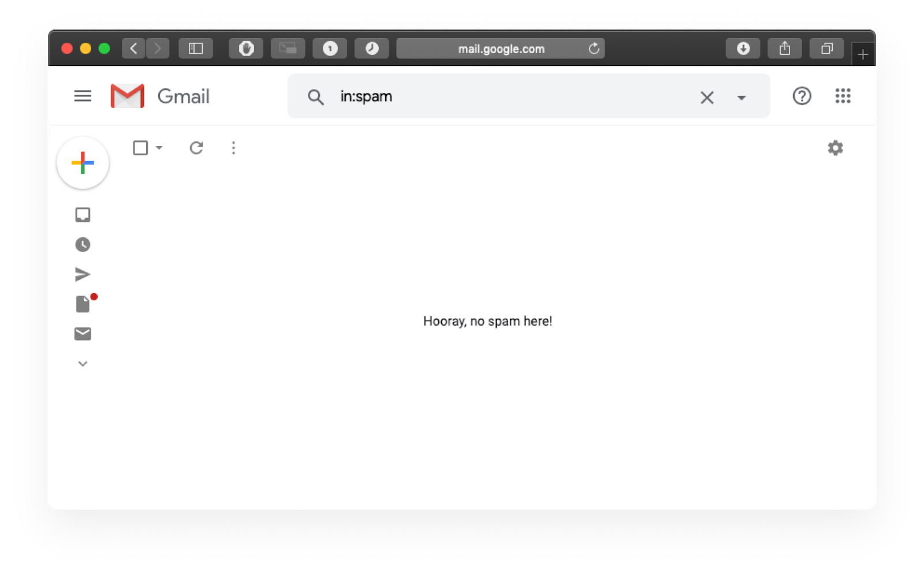Open All Mail envelope icon
This screenshot has height=572, width=924.
pos(83,334)
